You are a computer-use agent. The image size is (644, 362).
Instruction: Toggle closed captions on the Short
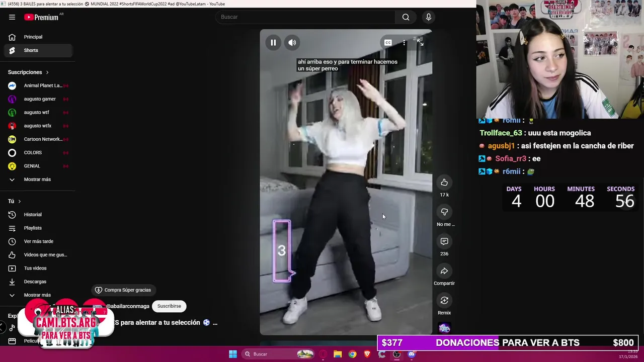(x=388, y=43)
